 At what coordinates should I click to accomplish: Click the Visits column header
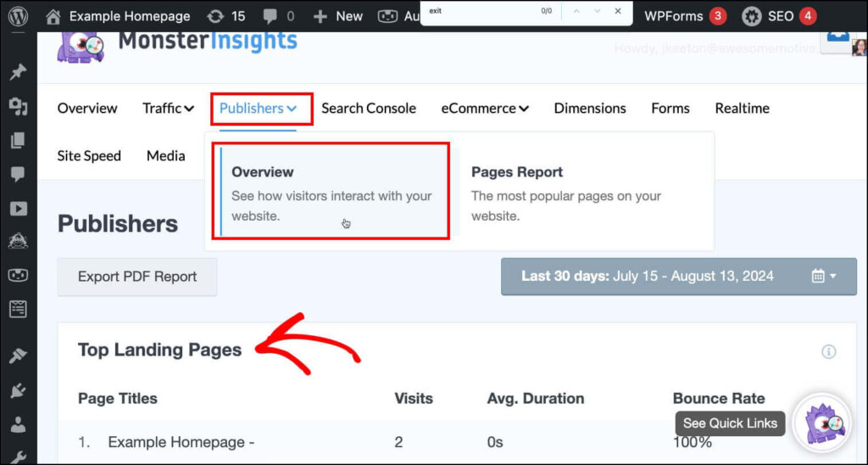point(414,399)
